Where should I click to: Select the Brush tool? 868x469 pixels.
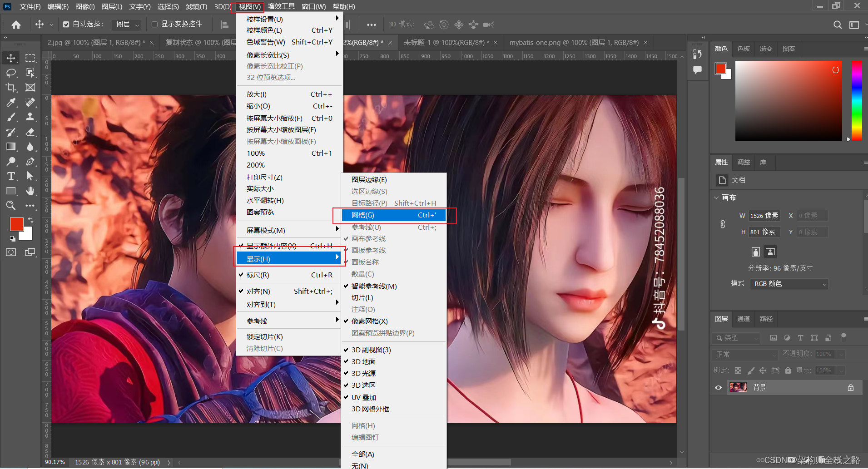pyautogui.click(x=11, y=117)
